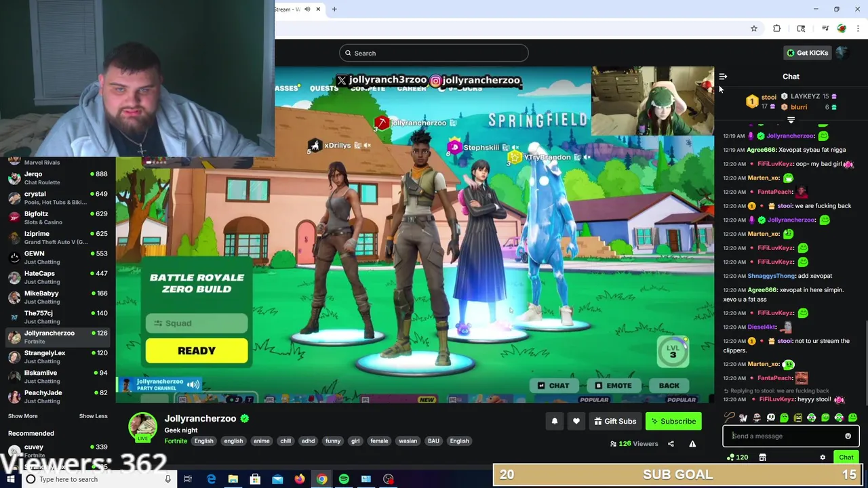The width and height of the screenshot is (868, 488).
Task: Open The757cj channel in sidebar
Action: coord(57,317)
